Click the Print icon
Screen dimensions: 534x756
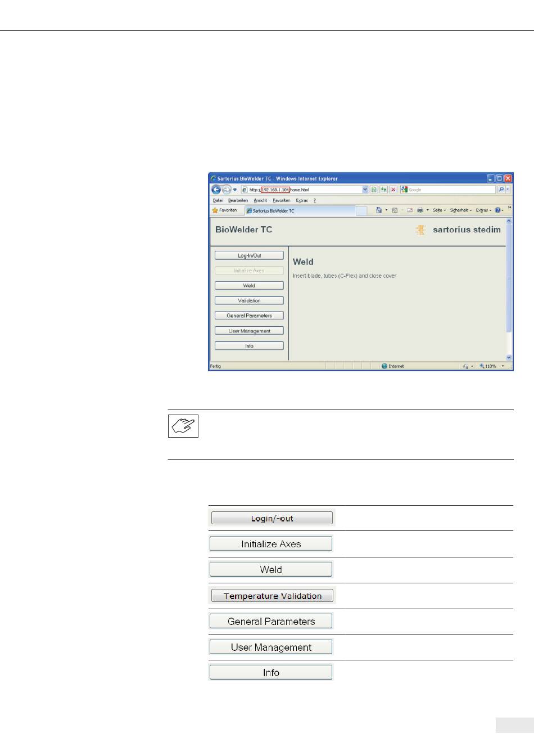coord(420,210)
